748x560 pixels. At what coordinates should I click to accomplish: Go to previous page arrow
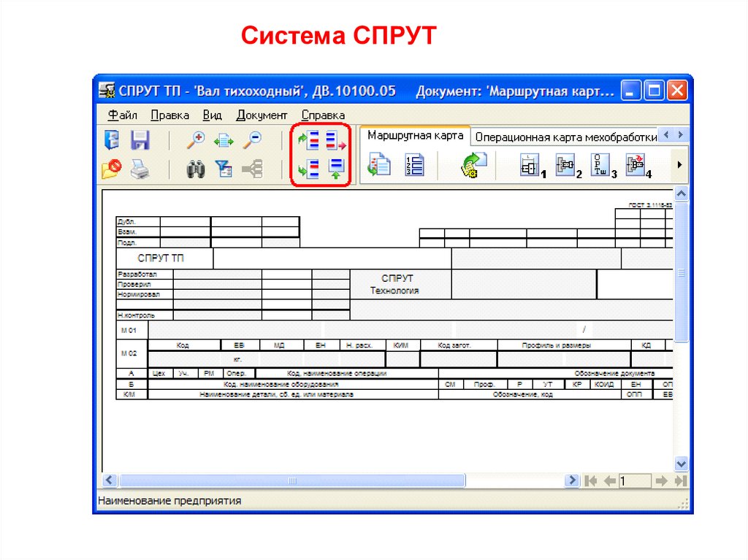(610, 481)
